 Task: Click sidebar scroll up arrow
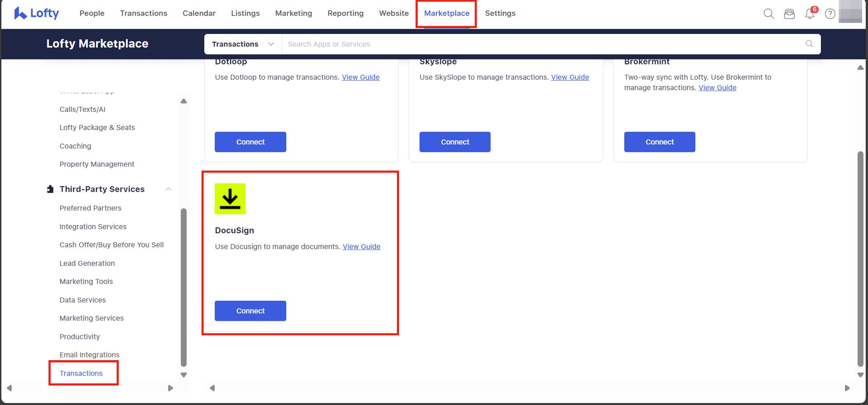pyautogui.click(x=183, y=101)
